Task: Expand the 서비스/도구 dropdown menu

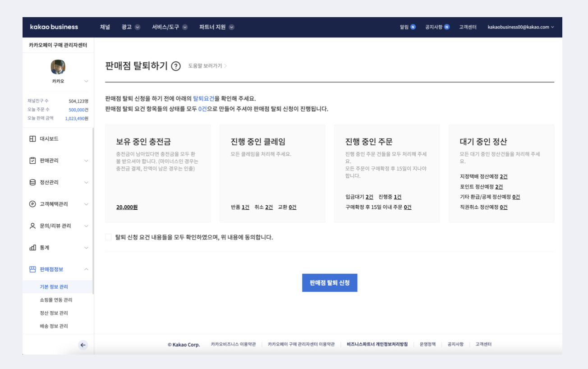Action: pyautogui.click(x=185, y=27)
